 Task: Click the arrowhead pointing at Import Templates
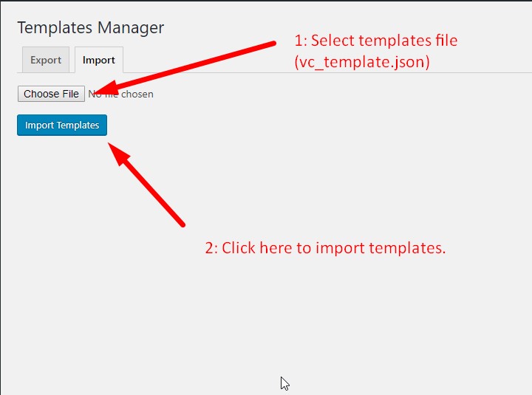pyautogui.click(x=118, y=154)
